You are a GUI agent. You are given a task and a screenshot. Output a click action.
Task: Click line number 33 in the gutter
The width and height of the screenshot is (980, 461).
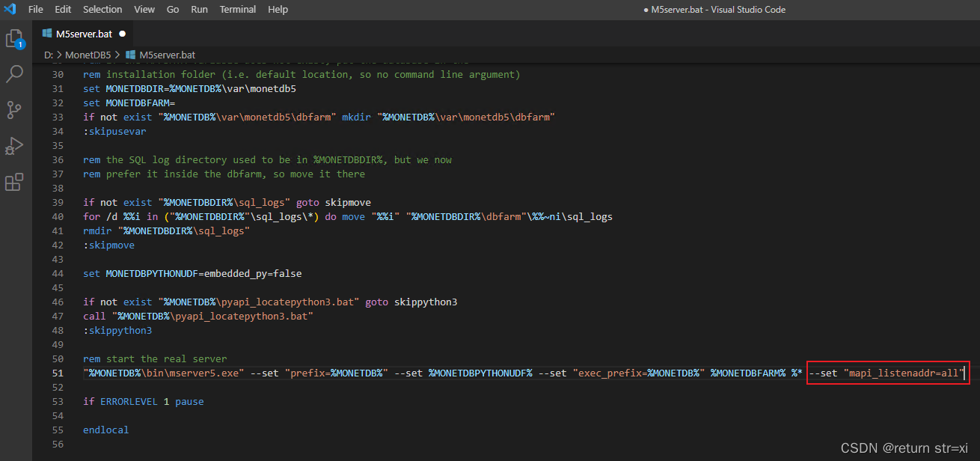(58, 117)
